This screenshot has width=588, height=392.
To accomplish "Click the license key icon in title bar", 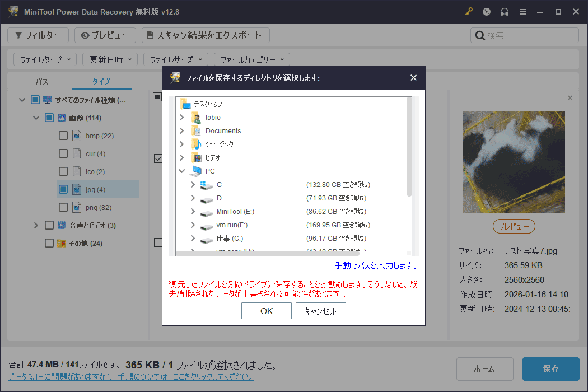I will tap(469, 11).
